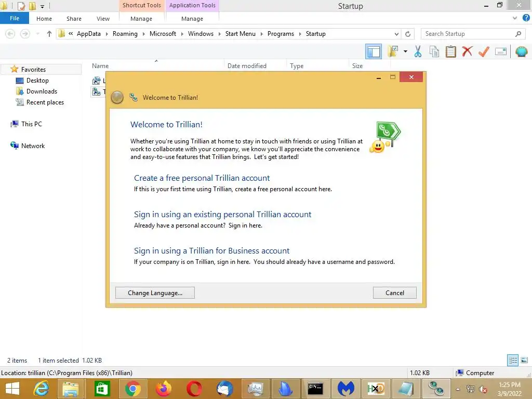532x399 pixels.
Task: Click Cancel in the Trillian dialog
Action: coord(395,293)
